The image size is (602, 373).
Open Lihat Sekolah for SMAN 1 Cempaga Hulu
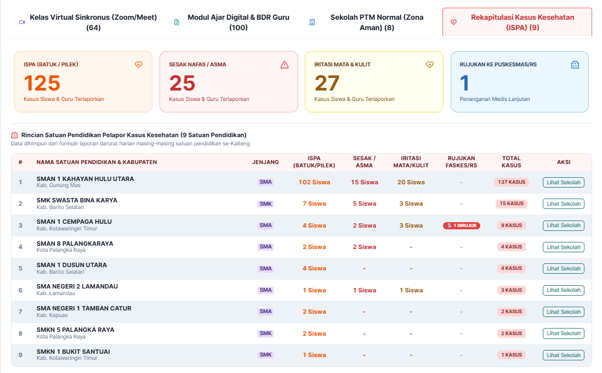click(x=563, y=225)
